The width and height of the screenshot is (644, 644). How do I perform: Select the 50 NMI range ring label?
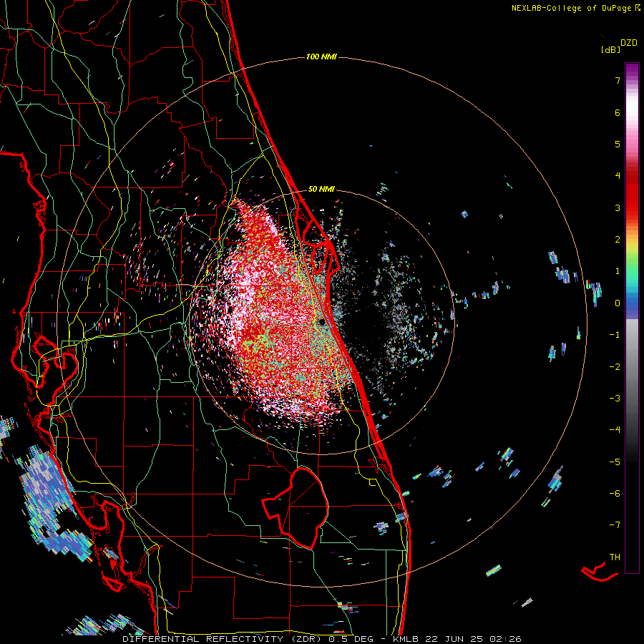(321, 189)
